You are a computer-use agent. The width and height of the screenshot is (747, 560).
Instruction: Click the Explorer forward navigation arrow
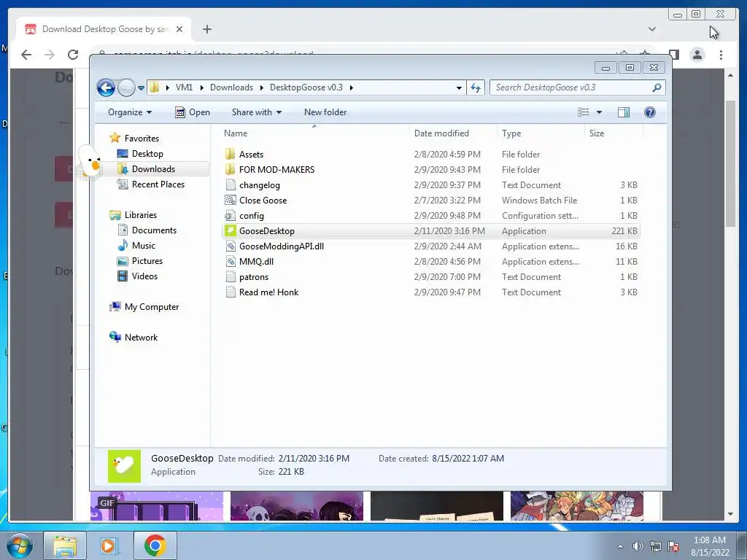126,87
